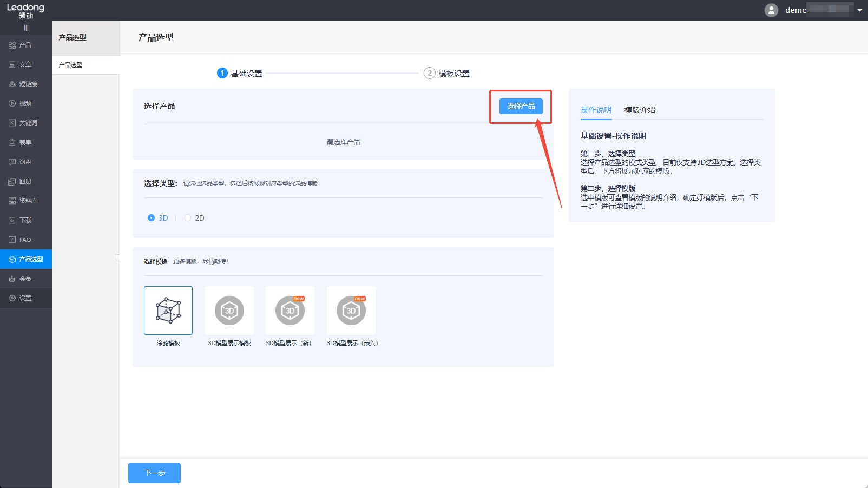Open the FAQ question mark icon

[x=12, y=240]
